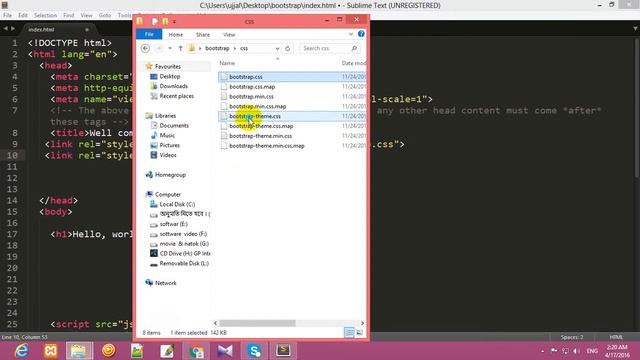The height and width of the screenshot is (360, 640).
Task: Refresh the css folder view
Action: 287,48
